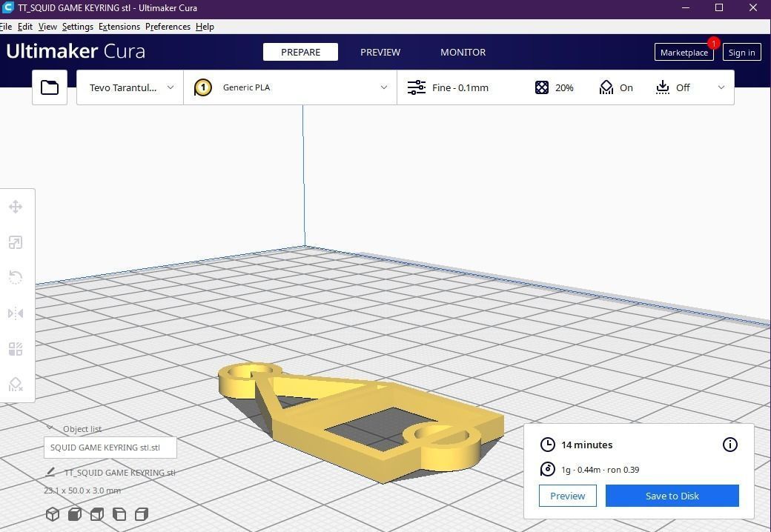
Task: Switch to the PREVIEW stage
Action: pyautogui.click(x=380, y=52)
